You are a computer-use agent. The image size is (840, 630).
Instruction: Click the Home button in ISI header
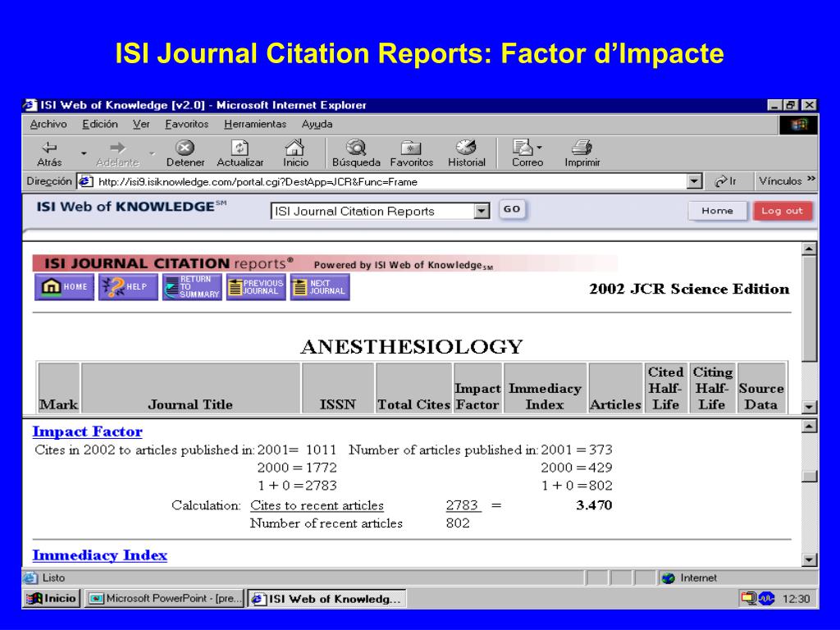(x=717, y=211)
